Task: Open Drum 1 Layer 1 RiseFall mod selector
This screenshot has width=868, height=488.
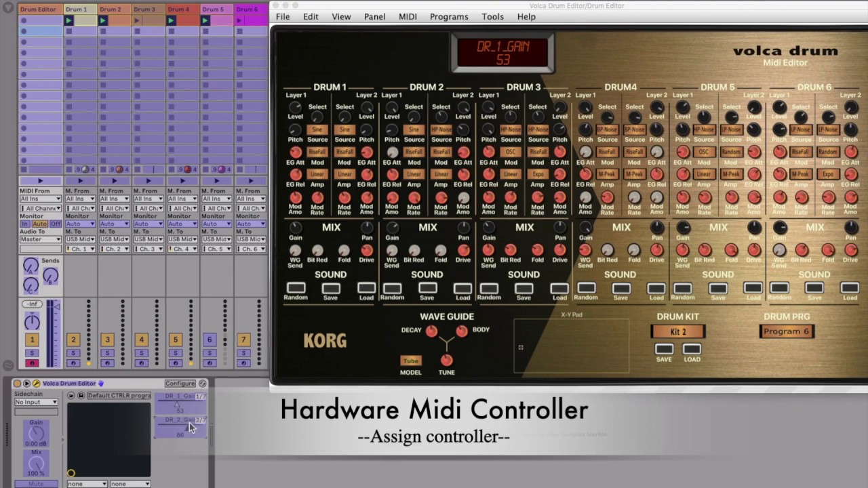Action: coord(317,152)
